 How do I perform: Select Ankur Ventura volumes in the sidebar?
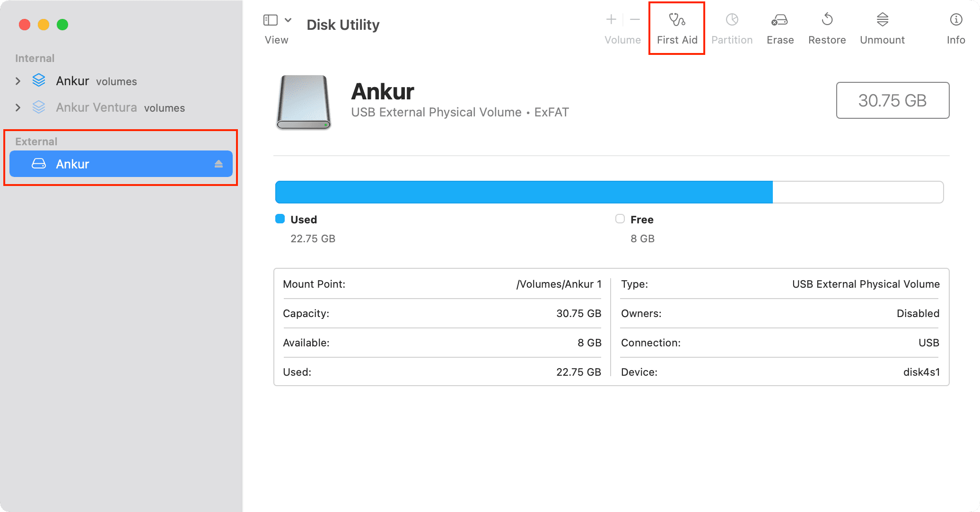pyautogui.click(x=121, y=107)
